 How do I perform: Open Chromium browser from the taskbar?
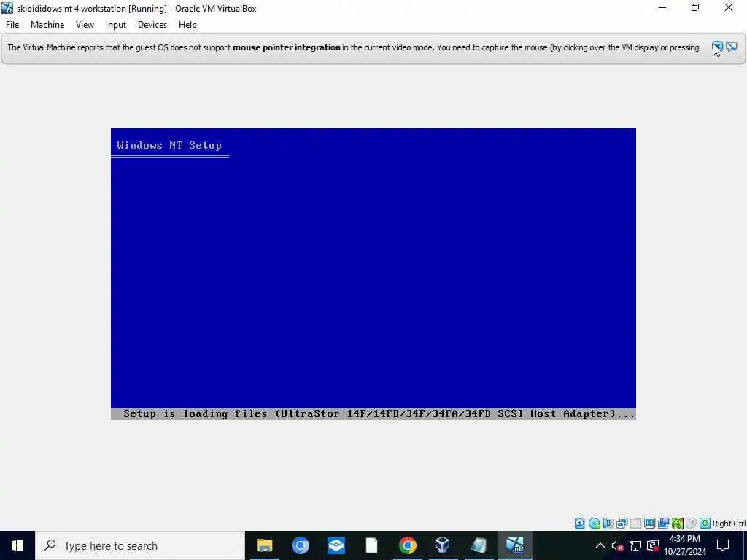300,545
